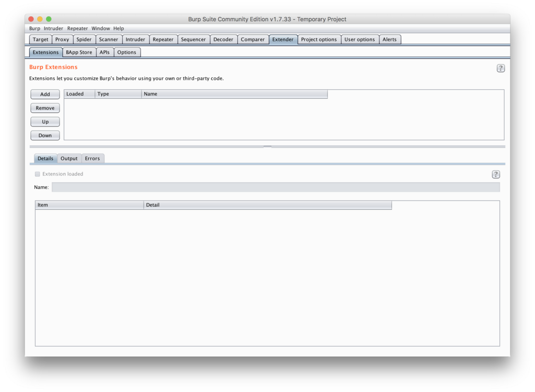Select the Extender tab
The image size is (535, 392).
[x=283, y=40]
